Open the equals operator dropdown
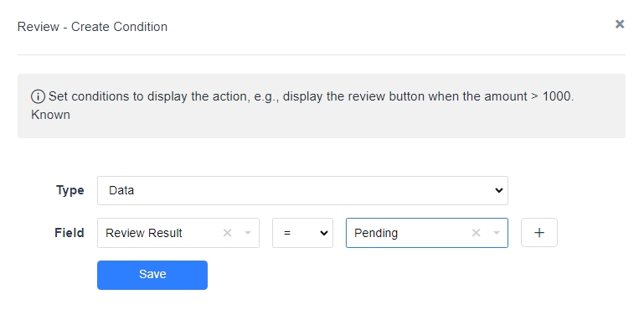This screenshot has height=315, width=644. pyautogui.click(x=302, y=233)
